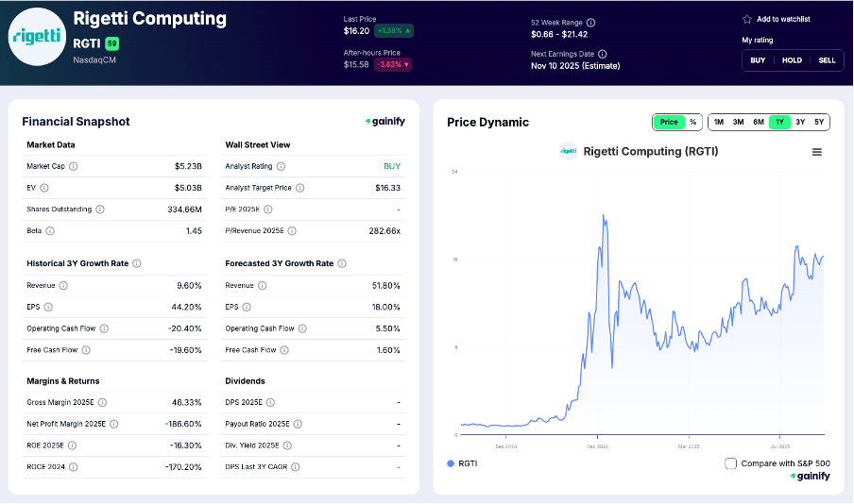Click the gainify logo in Financial Snapshot
The width and height of the screenshot is (854, 504).
(x=385, y=122)
